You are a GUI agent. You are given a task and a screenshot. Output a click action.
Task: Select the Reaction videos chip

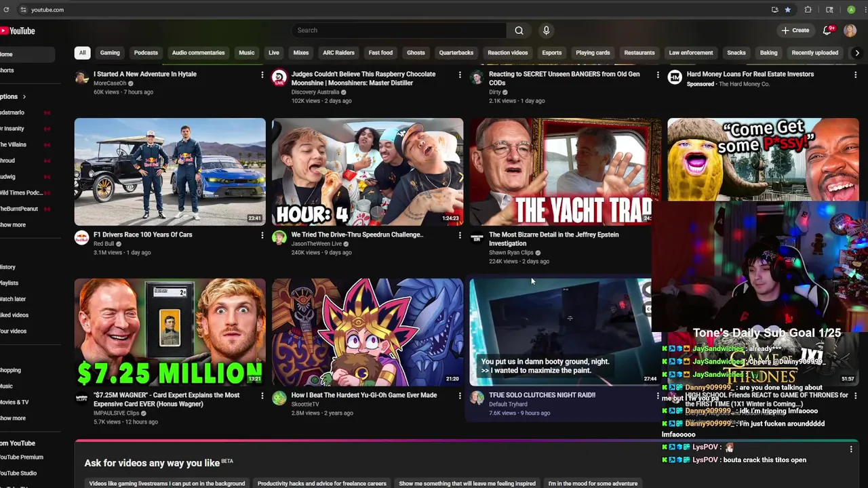507,53
